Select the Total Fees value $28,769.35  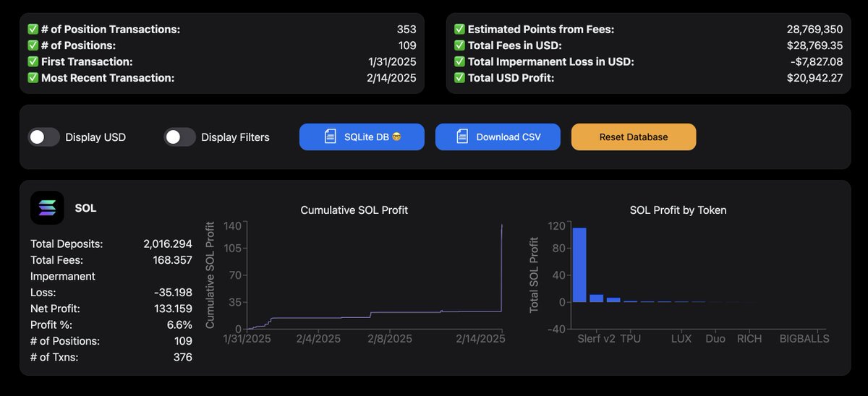[x=814, y=46]
